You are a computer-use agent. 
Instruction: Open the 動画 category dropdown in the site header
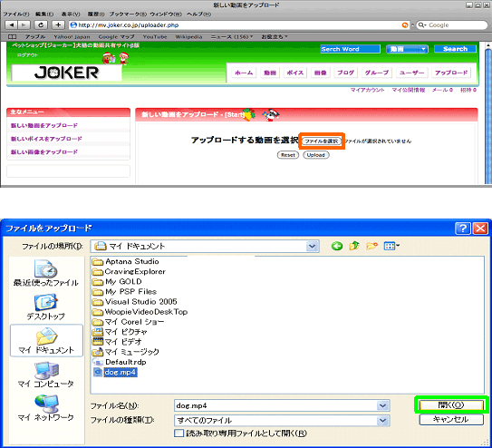[407, 49]
